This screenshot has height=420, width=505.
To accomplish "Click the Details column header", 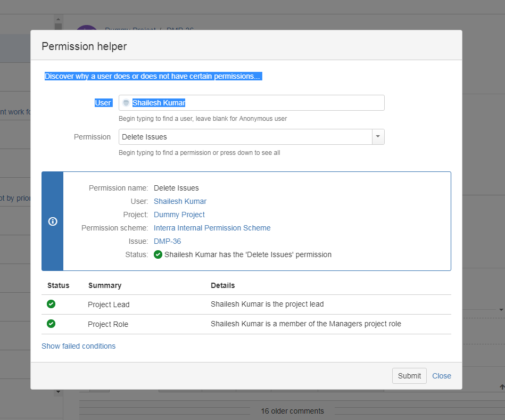I will [x=222, y=285].
